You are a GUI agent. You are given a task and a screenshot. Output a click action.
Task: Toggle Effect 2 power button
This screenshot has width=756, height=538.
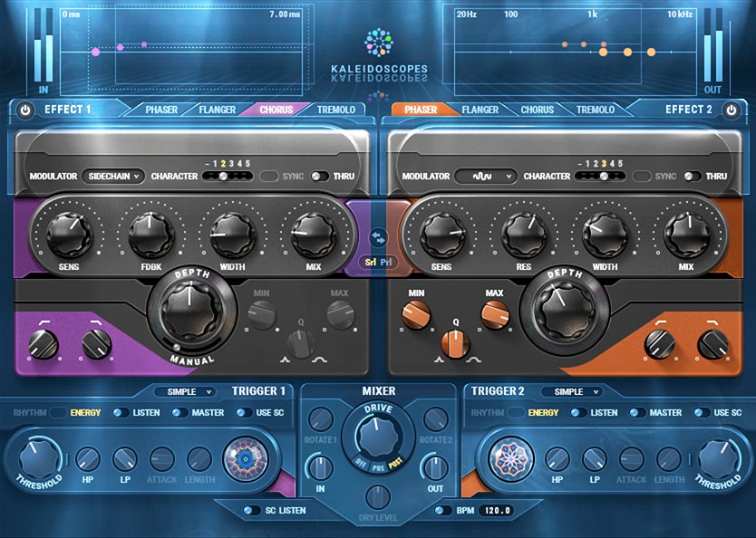[x=732, y=110]
